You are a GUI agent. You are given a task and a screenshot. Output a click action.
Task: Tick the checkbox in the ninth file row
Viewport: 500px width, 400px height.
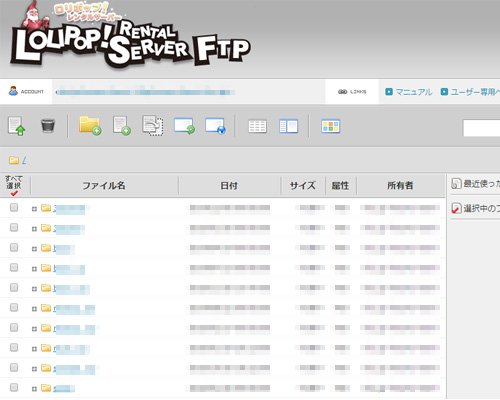[x=14, y=368]
